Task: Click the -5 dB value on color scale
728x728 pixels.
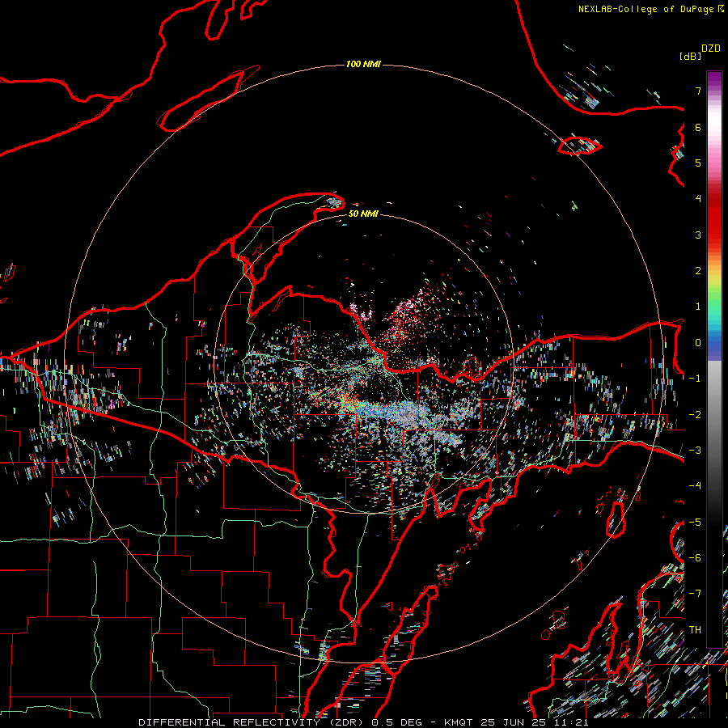Action: pyautogui.click(x=695, y=523)
